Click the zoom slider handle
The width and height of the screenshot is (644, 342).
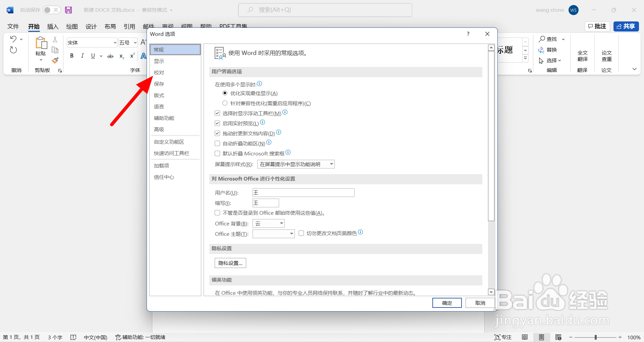click(x=596, y=337)
